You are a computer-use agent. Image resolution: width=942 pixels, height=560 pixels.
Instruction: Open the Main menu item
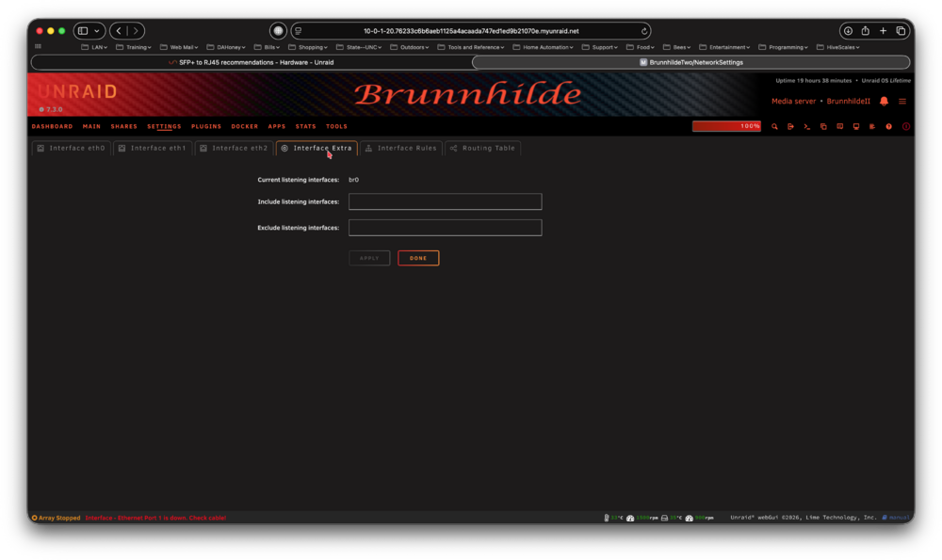92,127
